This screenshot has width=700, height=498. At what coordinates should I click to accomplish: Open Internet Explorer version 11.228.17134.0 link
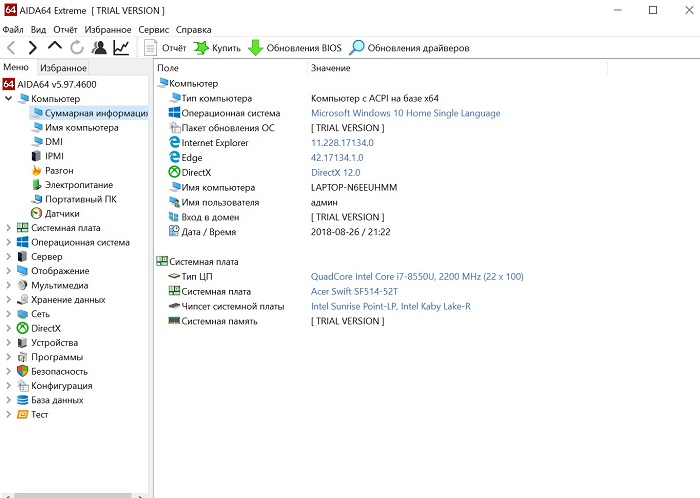point(342,142)
